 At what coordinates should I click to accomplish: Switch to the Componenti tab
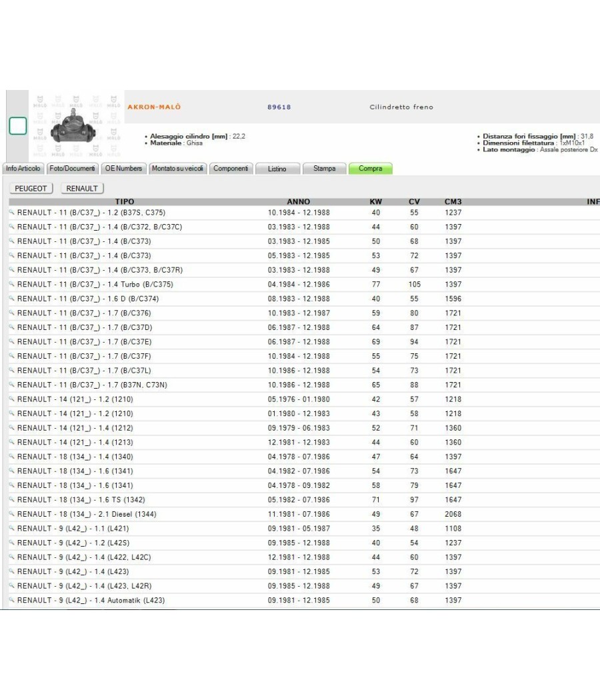pyautogui.click(x=231, y=169)
